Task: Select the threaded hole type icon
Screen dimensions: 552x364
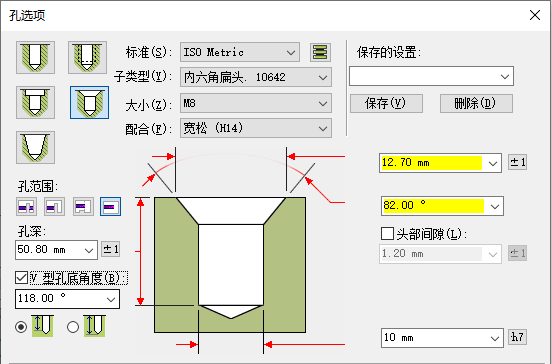Action: (87, 57)
